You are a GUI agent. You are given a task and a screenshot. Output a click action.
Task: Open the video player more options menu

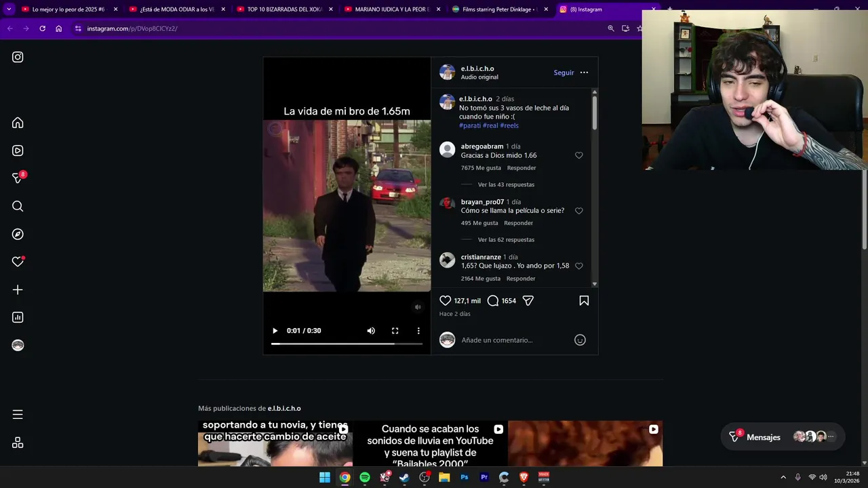(418, 331)
